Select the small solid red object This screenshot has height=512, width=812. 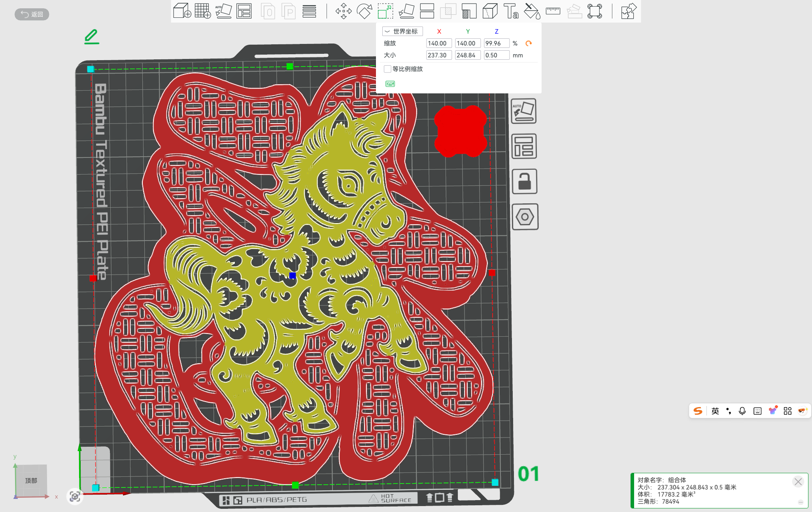point(461,131)
